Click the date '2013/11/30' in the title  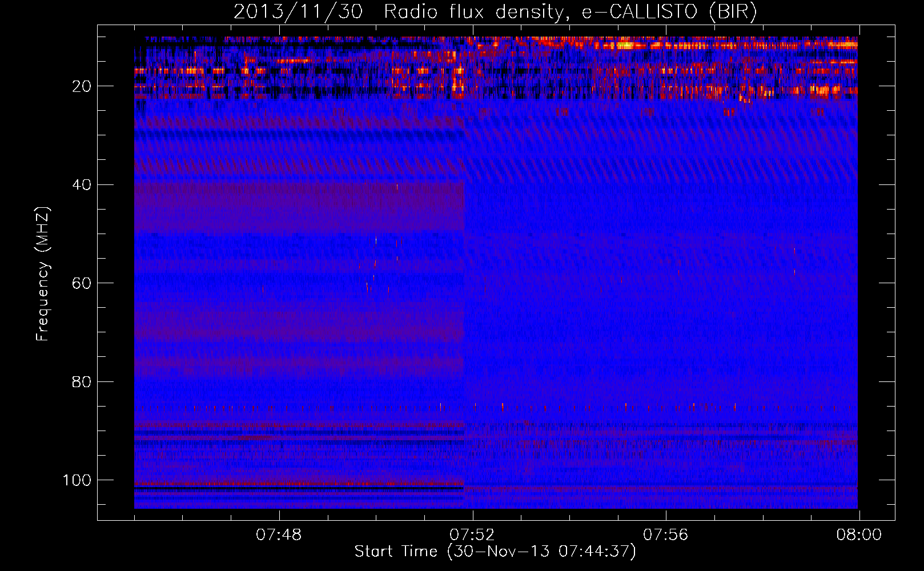[298, 12]
